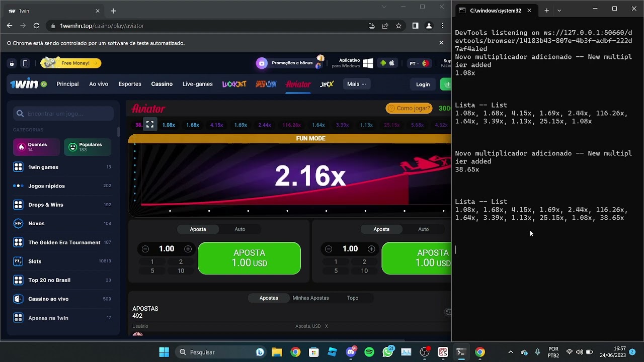Viewport: 644px width, 362px height.
Task: Toggle fullscreen for the Aviator game
Action: point(150,124)
